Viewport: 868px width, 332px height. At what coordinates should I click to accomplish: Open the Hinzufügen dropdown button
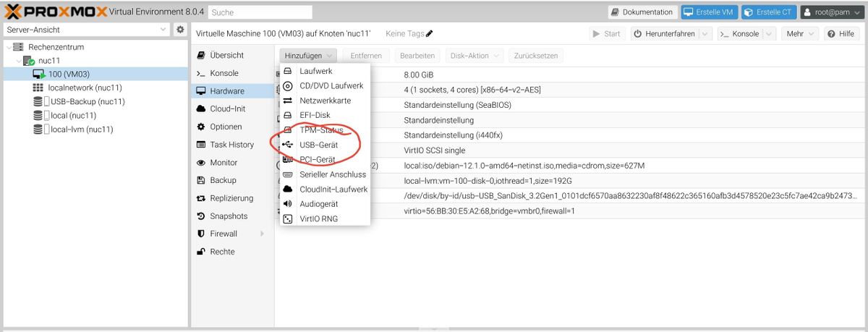308,55
